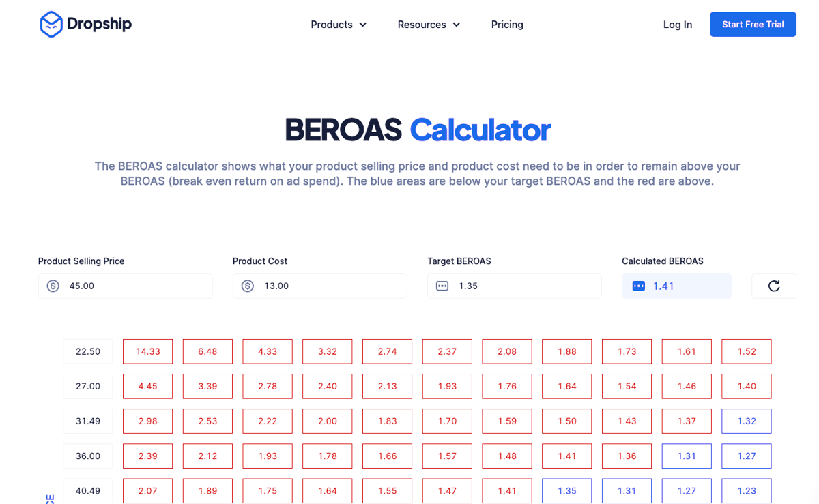
Task: Expand the Products dropdown chevron
Action: pos(363,25)
